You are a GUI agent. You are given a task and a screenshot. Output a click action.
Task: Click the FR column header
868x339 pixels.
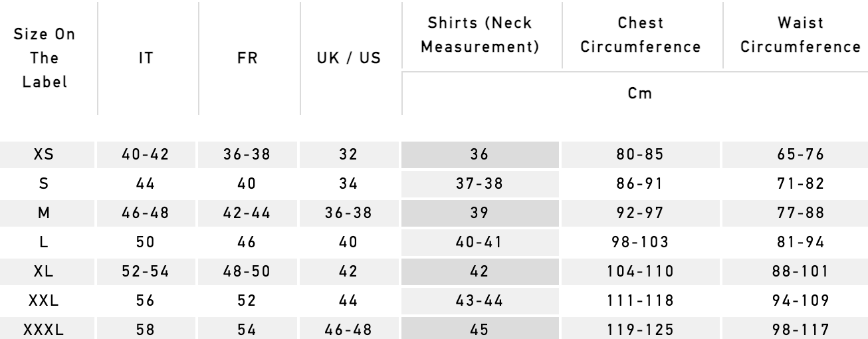pyautogui.click(x=249, y=57)
